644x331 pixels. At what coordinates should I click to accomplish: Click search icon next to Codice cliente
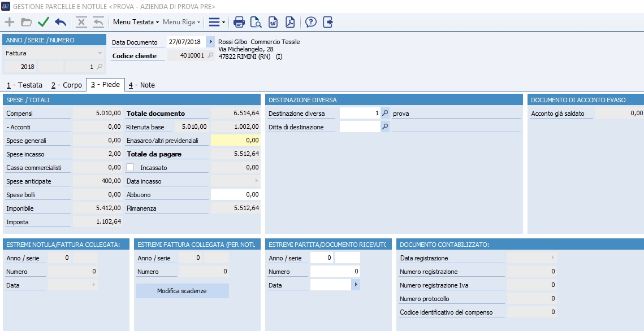[x=210, y=55]
